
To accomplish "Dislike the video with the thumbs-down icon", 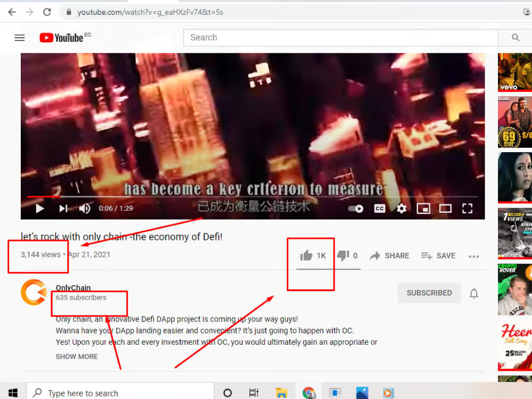I will 343,255.
